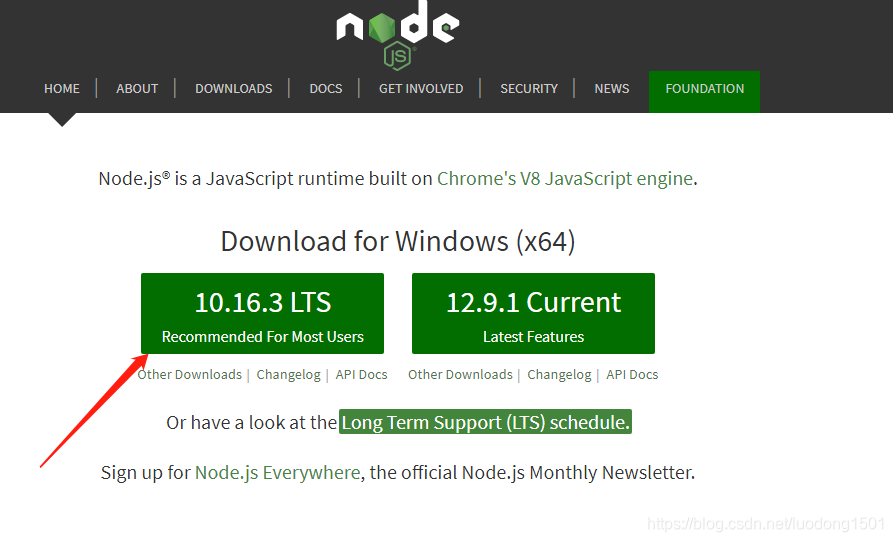View Changelog under 12.9.1 Current
Image resolution: width=893 pixels, height=542 pixels.
pos(559,375)
